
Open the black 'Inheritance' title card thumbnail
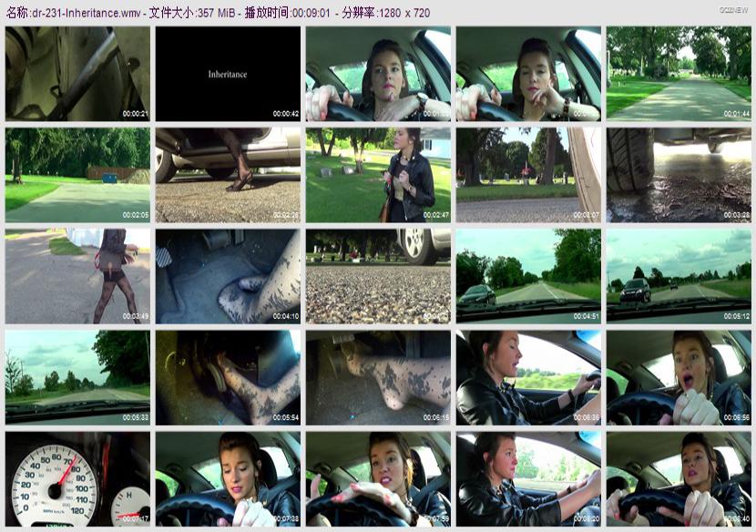click(x=228, y=74)
